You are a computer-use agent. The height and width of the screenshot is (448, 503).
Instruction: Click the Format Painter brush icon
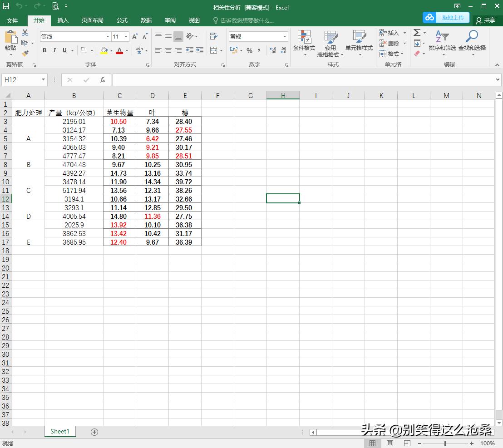click(x=25, y=54)
